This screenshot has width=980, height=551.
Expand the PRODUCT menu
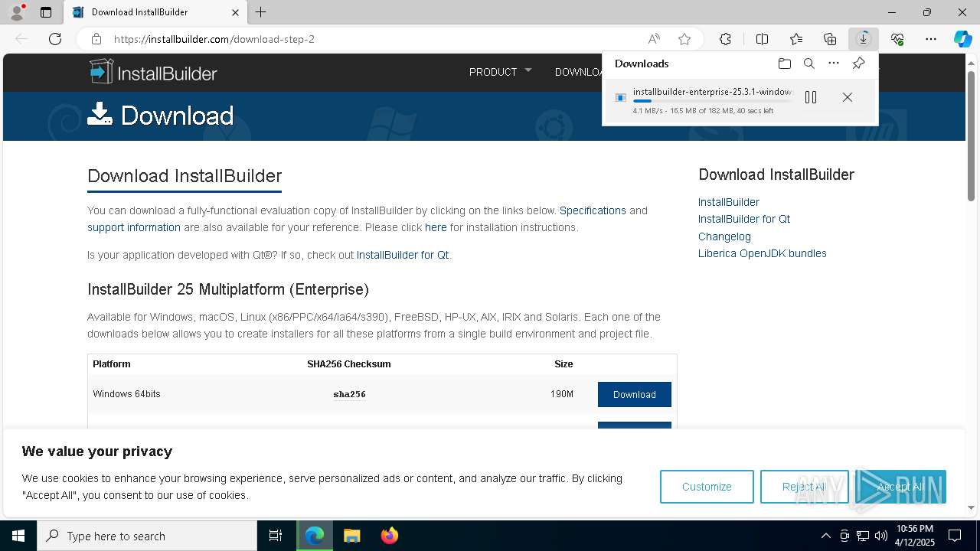500,72
